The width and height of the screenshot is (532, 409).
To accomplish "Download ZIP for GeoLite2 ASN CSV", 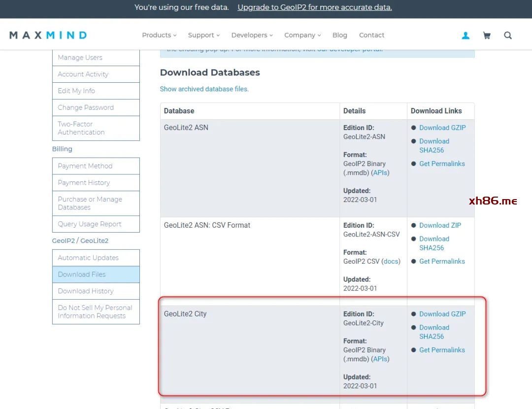I will coord(440,225).
